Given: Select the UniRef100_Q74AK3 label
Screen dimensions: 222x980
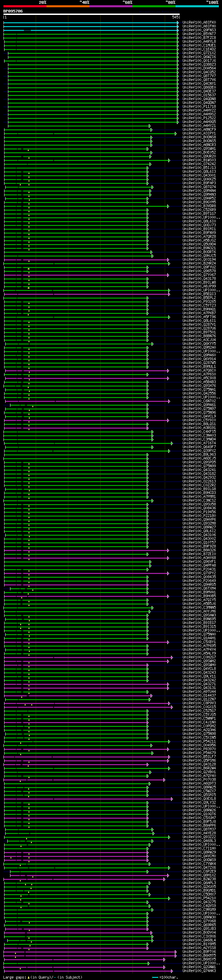Looking at the screenshot, I should click(199, 971).
